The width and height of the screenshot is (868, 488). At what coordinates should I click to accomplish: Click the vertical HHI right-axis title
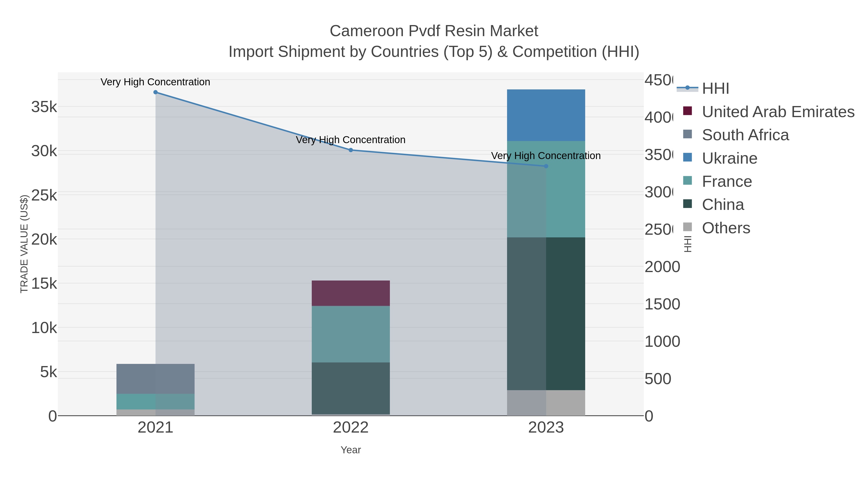(688, 244)
